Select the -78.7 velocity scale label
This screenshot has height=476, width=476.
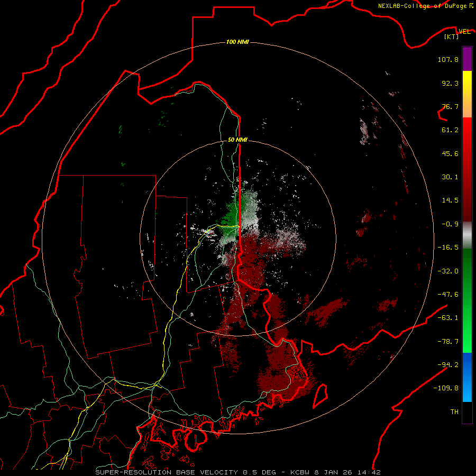448,342
